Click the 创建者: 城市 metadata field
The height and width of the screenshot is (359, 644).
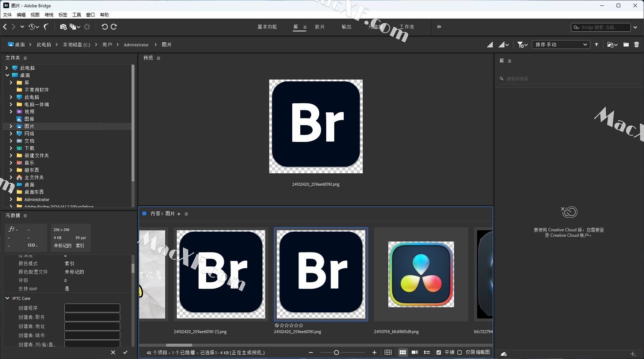92,335
